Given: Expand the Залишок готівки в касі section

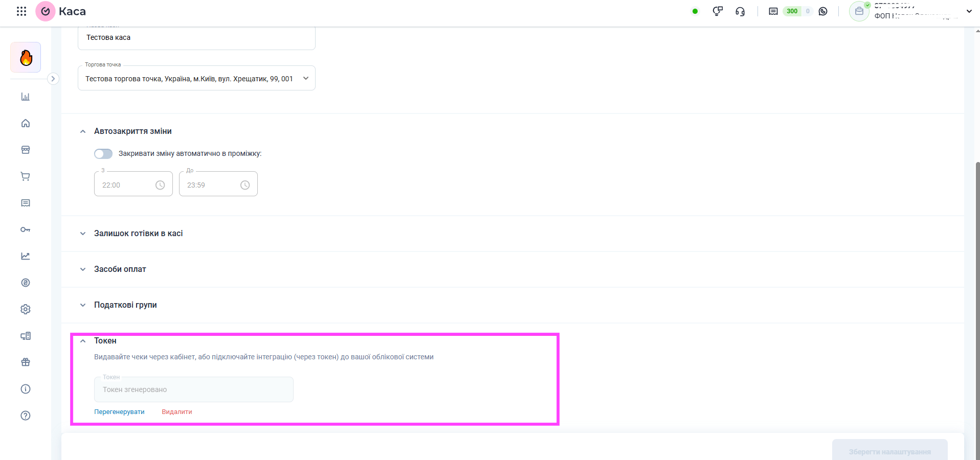Looking at the screenshot, I should [138, 234].
